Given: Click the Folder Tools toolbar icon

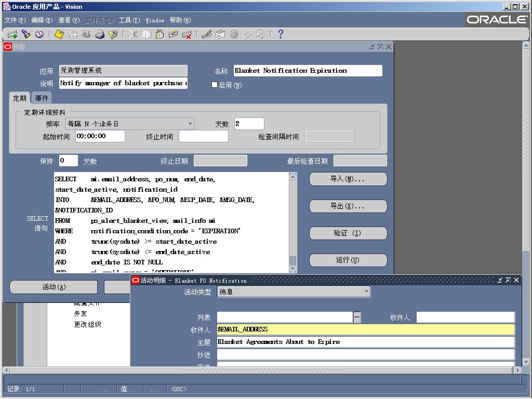Looking at the screenshot, I should [x=261, y=34].
